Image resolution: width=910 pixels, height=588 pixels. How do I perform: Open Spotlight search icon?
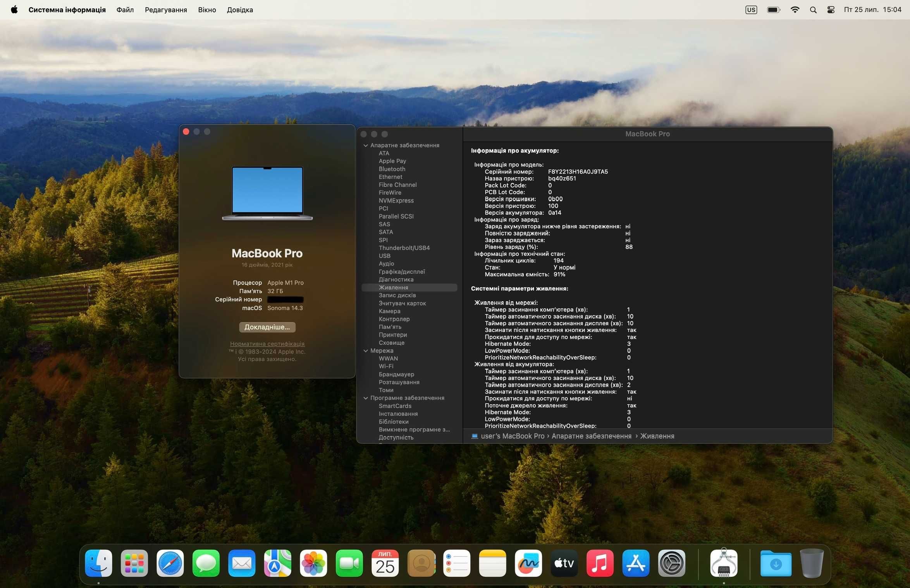pyautogui.click(x=813, y=10)
